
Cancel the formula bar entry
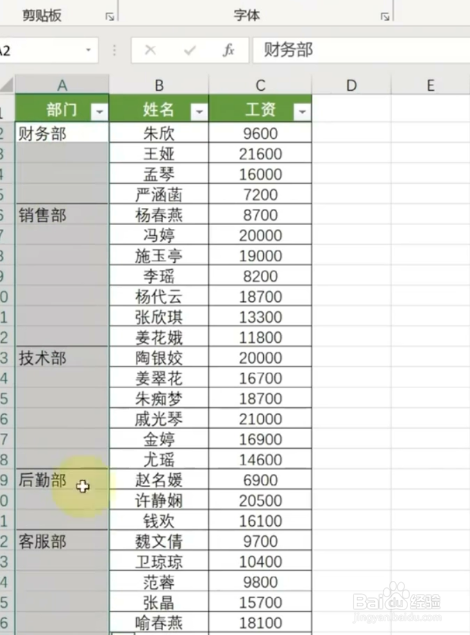(x=150, y=50)
